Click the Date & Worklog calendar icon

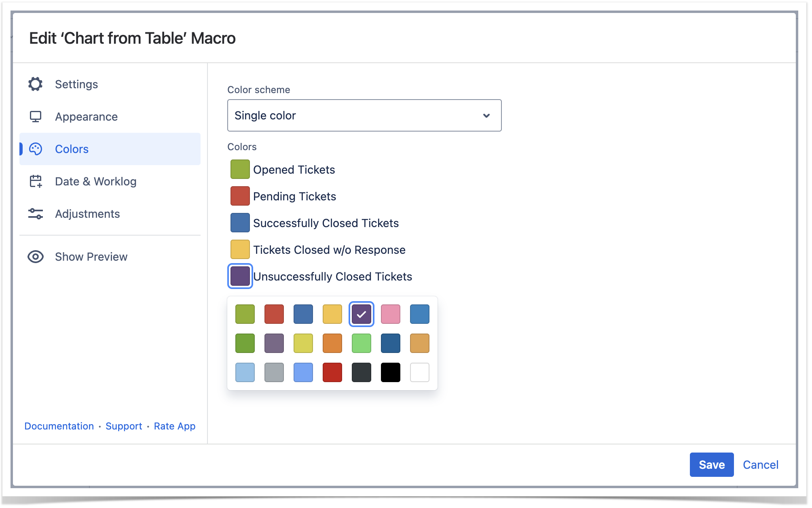tap(36, 181)
